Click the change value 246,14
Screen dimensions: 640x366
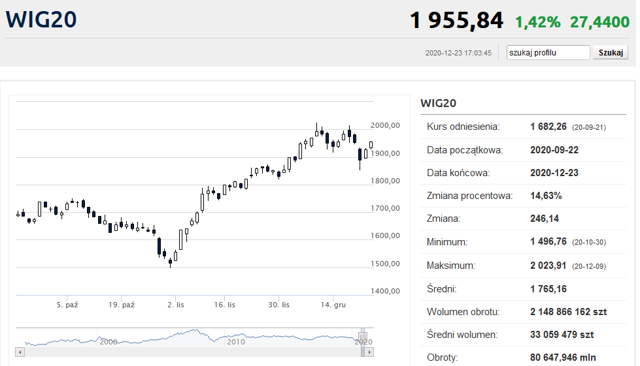pos(544,219)
